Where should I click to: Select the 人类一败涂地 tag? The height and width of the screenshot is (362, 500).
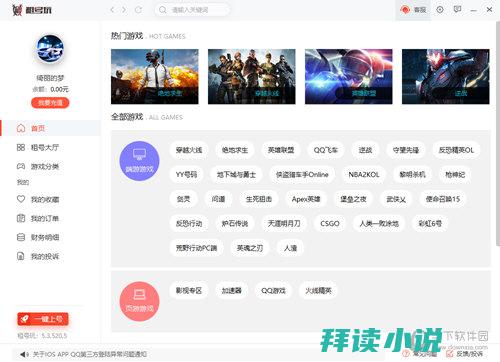pyautogui.click(x=379, y=223)
